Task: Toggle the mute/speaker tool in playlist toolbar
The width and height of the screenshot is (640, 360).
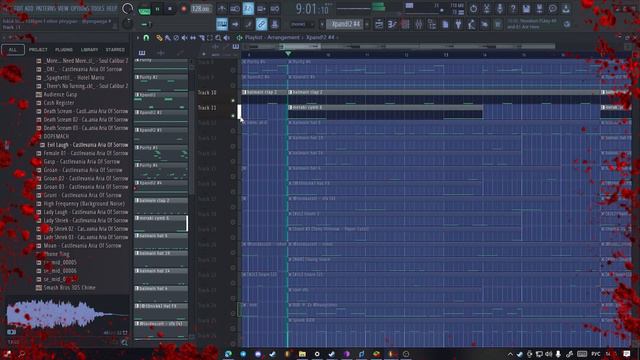Action: [x=184, y=38]
